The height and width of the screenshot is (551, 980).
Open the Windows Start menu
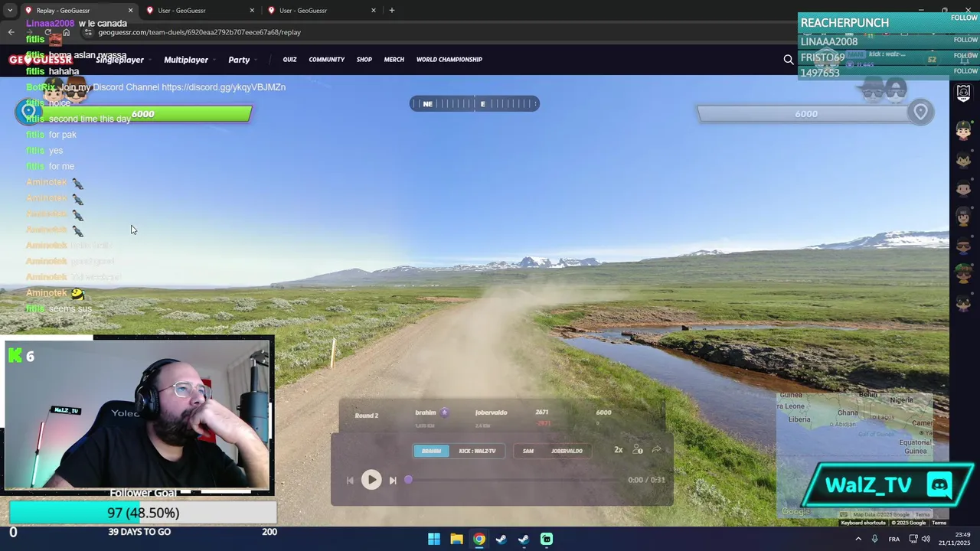click(x=434, y=539)
